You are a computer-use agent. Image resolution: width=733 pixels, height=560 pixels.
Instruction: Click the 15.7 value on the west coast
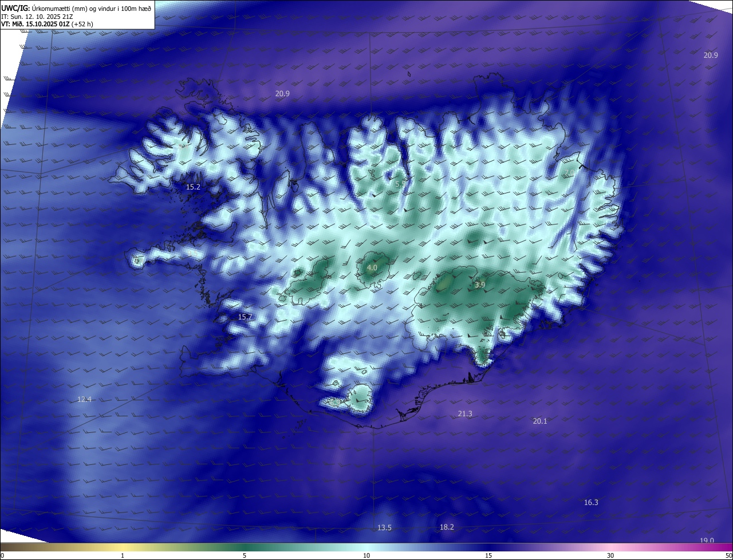(245, 317)
